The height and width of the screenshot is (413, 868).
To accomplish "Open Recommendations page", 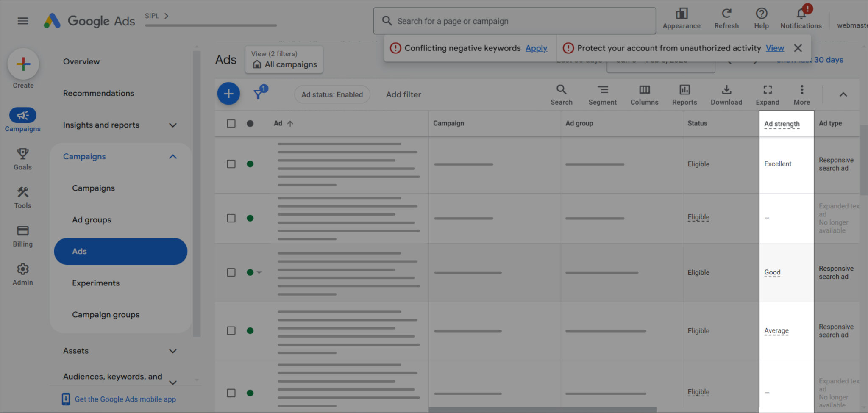I will pos(98,93).
